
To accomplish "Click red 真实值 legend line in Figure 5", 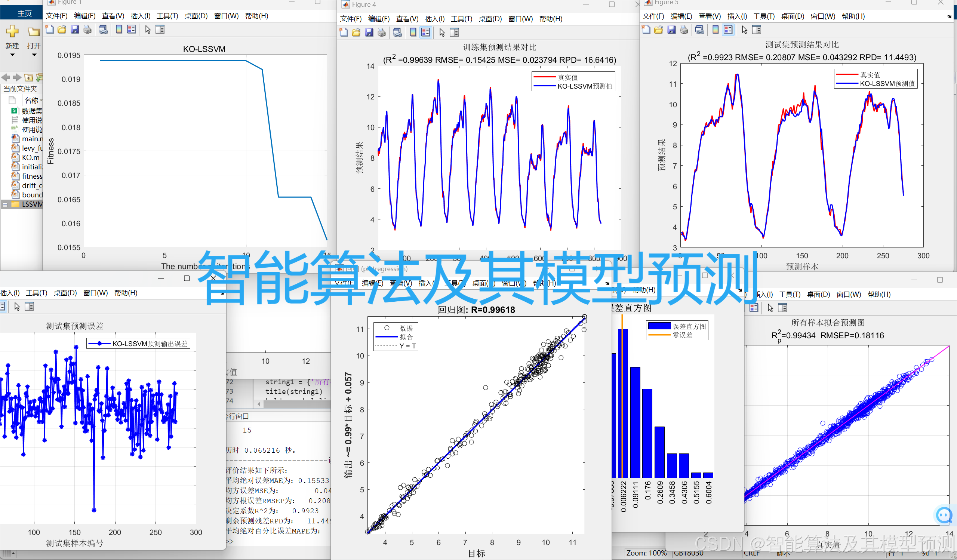I will (847, 75).
